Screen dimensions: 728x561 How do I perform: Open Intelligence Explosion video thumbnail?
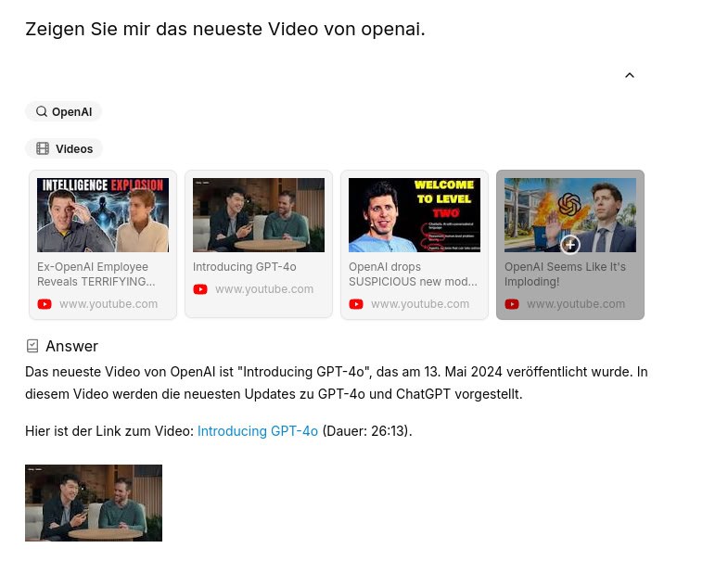pos(103,215)
